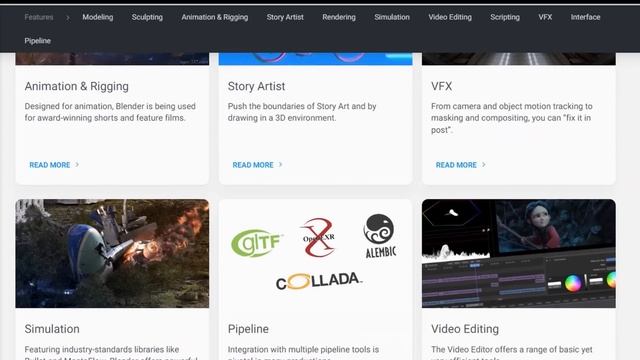Navigate to the Rendering page
The height and width of the screenshot is (360, 640).
pyautogui.click(x=339, y=17)
